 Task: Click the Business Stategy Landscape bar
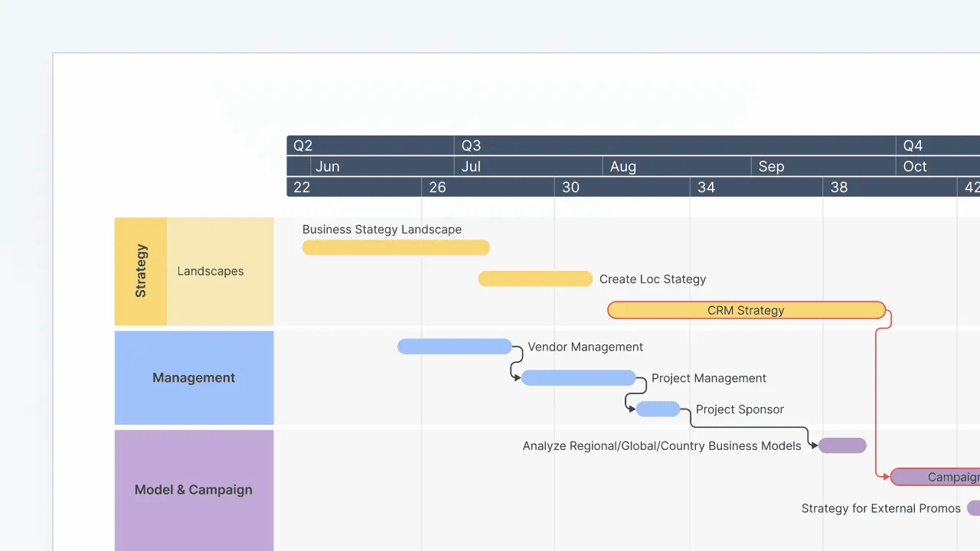[395, 247]
